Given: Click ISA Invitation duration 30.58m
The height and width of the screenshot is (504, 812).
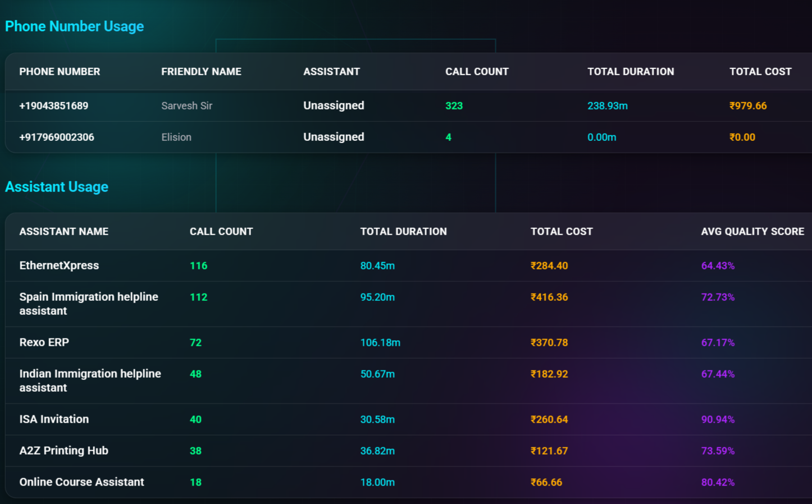Looking at the screenshot, I should pyautogui.click(x=377, y=419).
